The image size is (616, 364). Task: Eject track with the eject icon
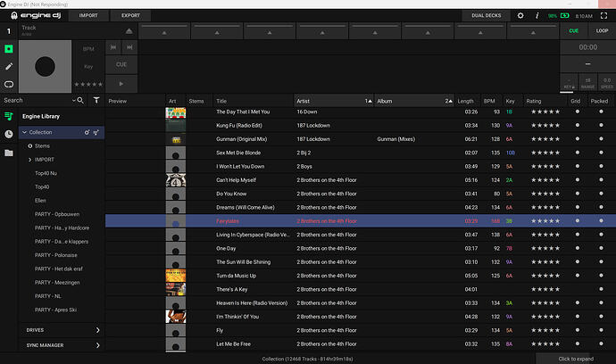click(x=129, y=31)
